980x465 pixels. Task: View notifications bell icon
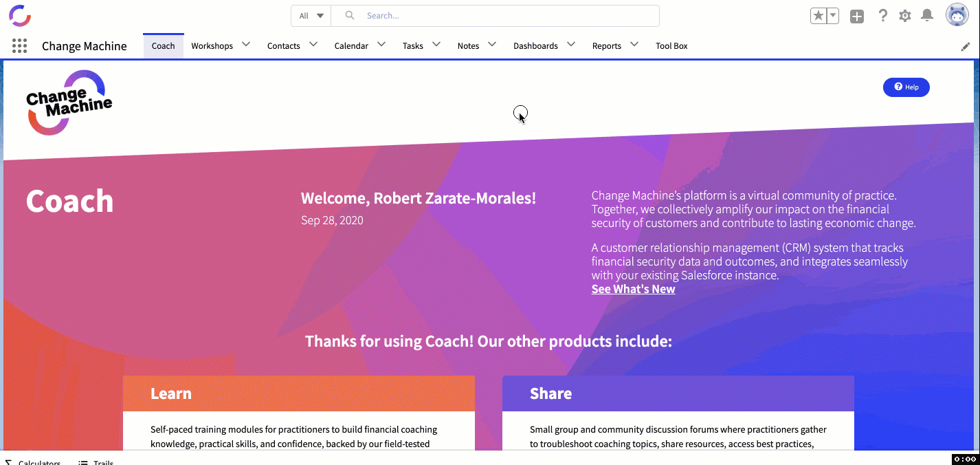tap(927, 16)
